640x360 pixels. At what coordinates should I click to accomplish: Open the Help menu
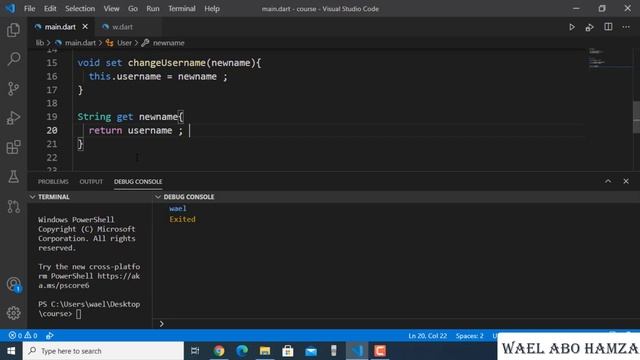[212, 9]
